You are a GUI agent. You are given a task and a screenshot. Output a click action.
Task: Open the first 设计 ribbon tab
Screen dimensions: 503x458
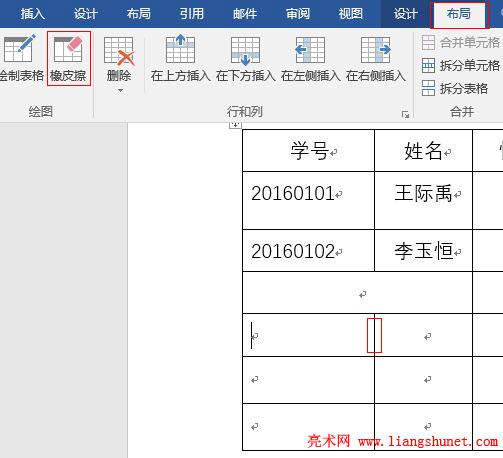pos(85,14)
